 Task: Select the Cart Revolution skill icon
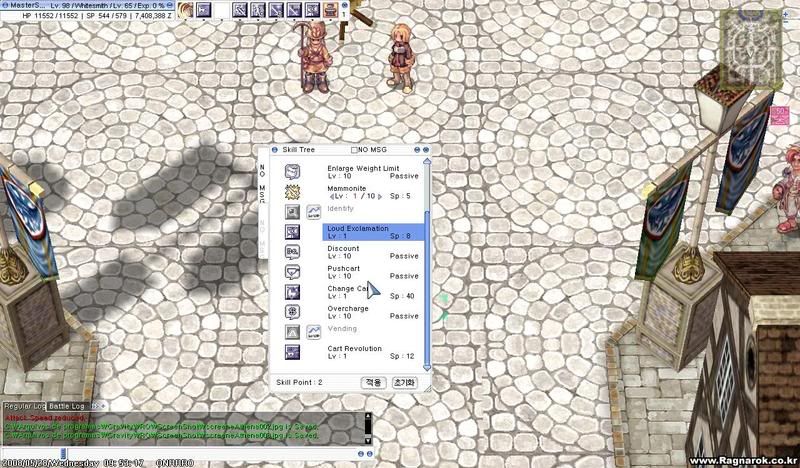point(292,352)
